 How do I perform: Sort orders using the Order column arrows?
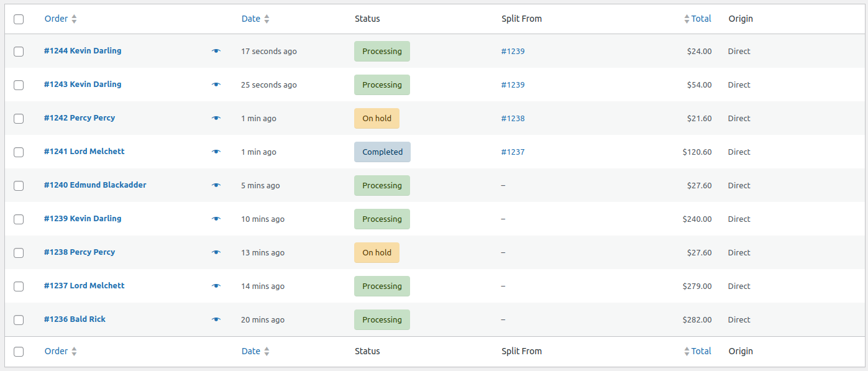click(73, 19)
